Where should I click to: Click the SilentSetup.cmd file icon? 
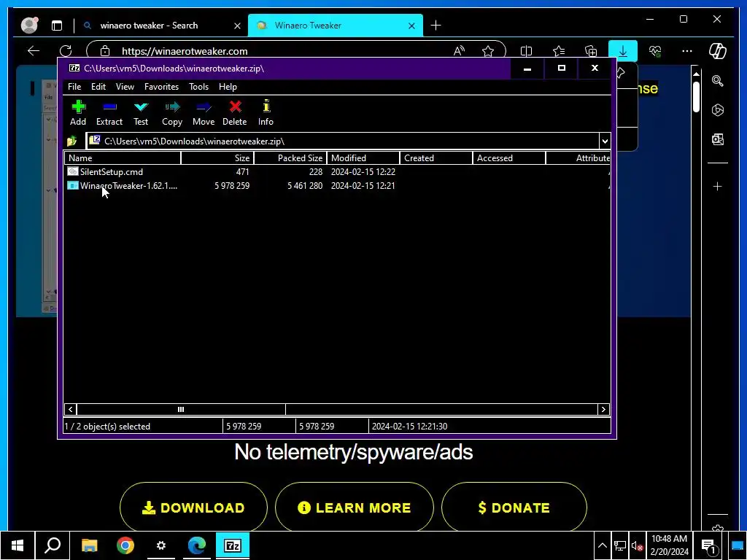click(73, 171)
